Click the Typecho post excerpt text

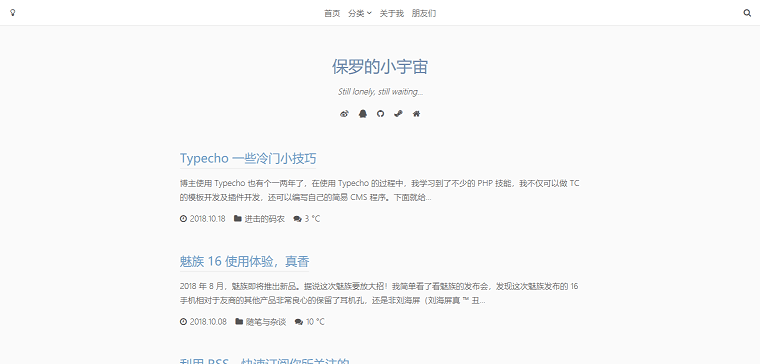(x=380, y=190)
